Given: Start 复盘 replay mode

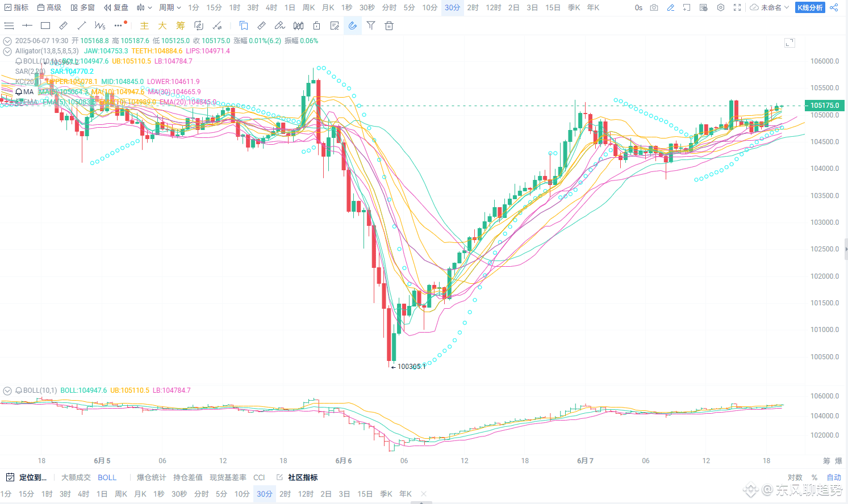Looking at the screenshot, I should (x=116, y=7).
